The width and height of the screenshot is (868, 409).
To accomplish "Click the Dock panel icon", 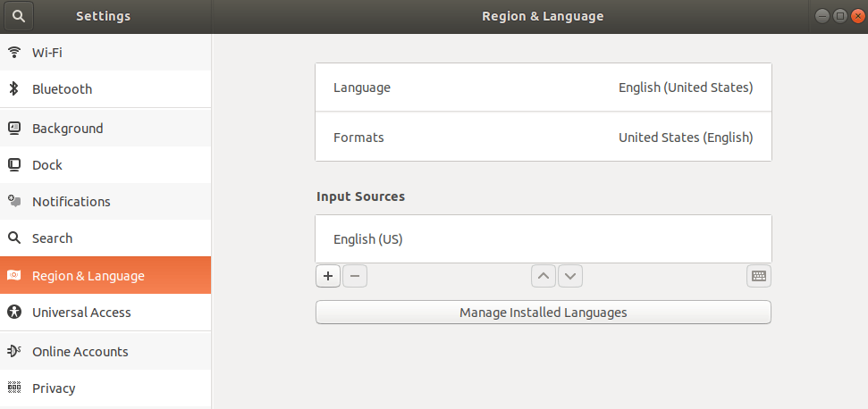I will pyautogui.click(x=14, y=164).
